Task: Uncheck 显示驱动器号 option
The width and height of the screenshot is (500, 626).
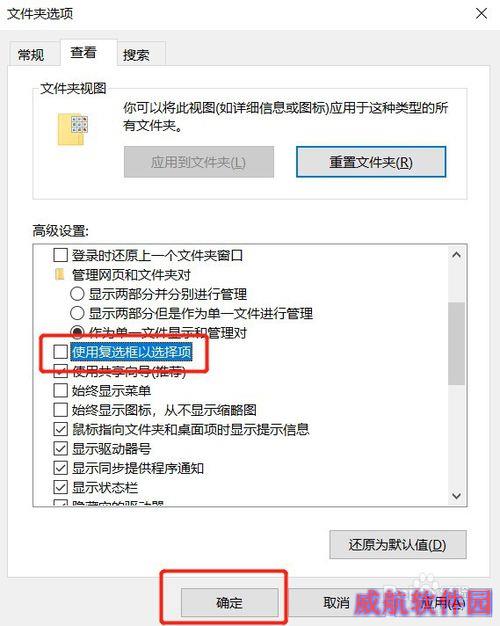Action: [60, 448]
